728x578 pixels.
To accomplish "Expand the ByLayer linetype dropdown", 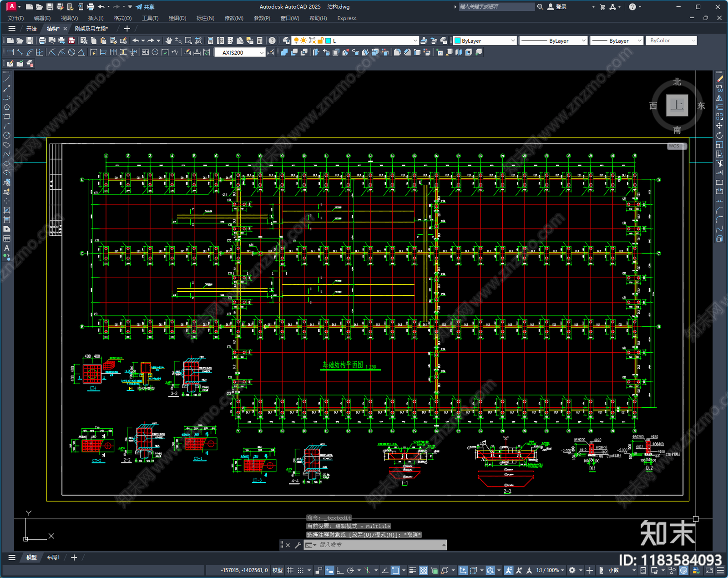I will 584,41.
